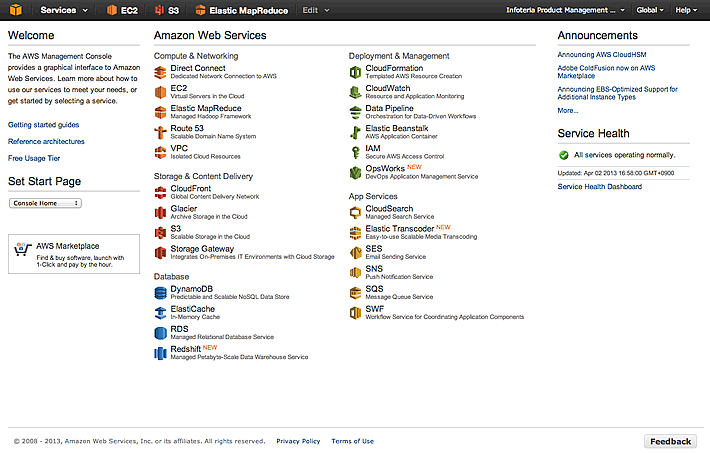The image size is (710, 453).
Task: Open the Storage Gateway icon
Action: tap(160, 252)
